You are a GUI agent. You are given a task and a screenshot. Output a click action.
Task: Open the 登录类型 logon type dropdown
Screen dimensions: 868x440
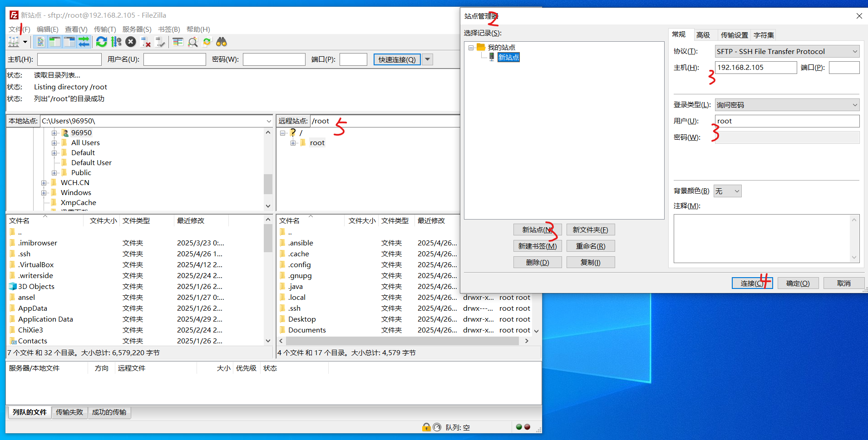(x=787, y=105)
